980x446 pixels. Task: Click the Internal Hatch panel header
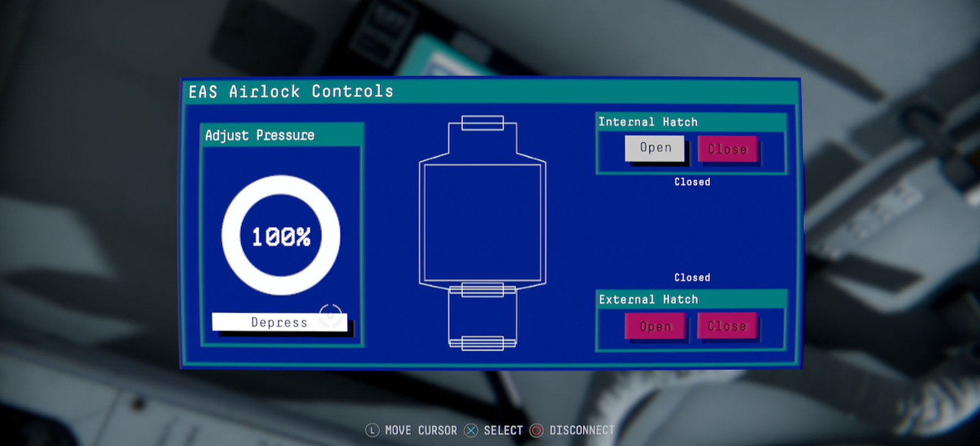[691, 122]
